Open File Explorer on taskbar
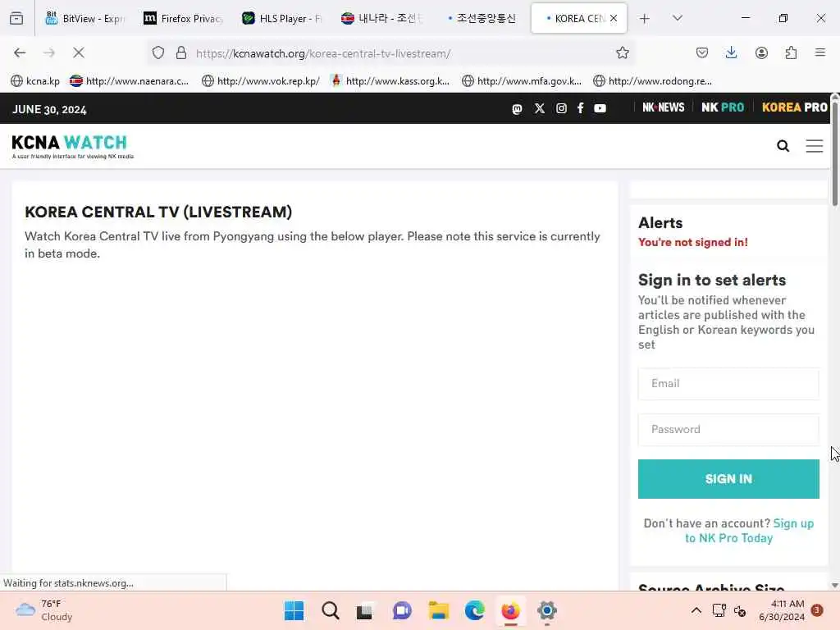 point(438,610)
